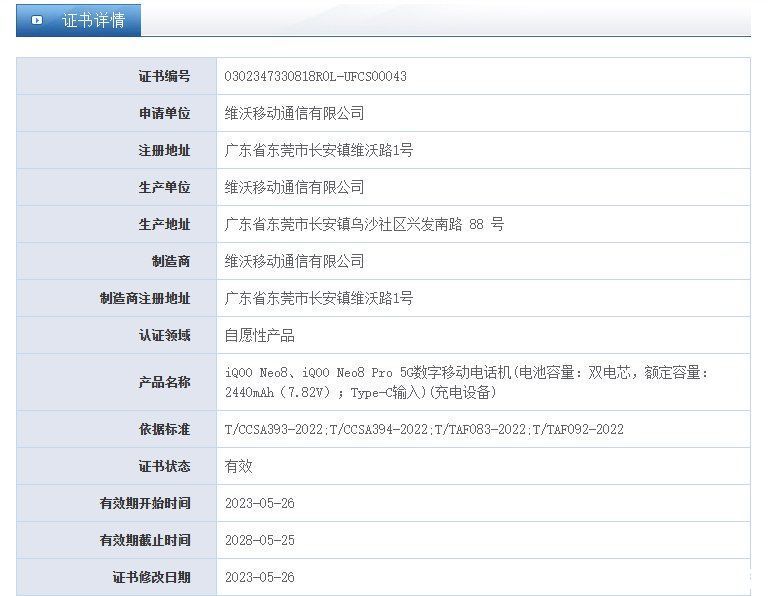
Task: Click the 制造商注册地址 label
Action: point(145,298)
